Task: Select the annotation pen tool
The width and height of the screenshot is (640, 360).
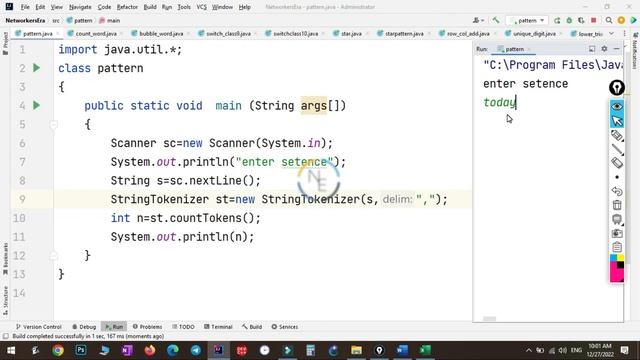Action: pyautogui.click(x=617, y=136)
